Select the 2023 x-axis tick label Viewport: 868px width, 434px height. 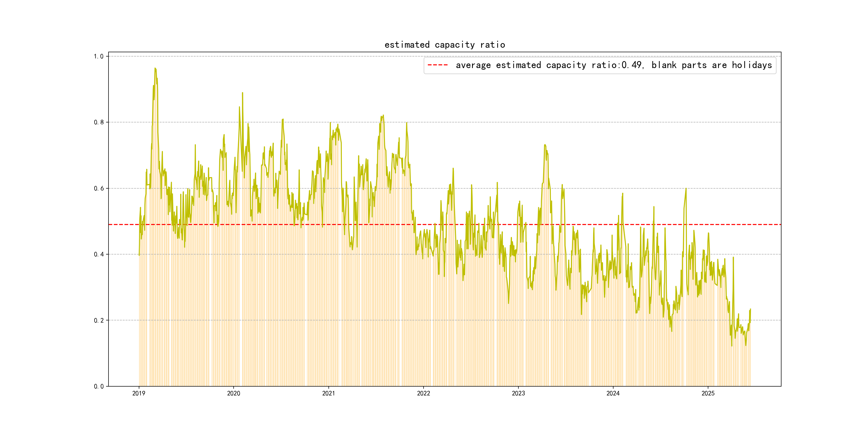coord(518,393)
